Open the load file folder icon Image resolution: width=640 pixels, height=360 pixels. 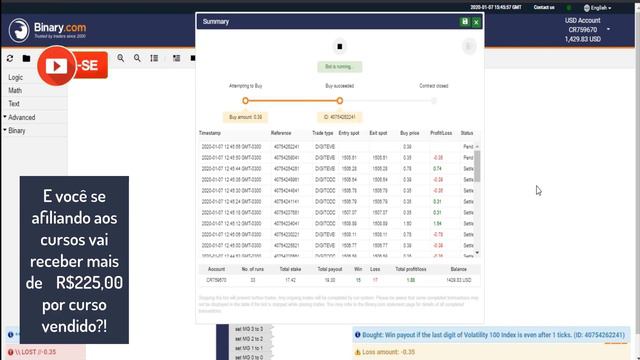click(x=26, y=58)
